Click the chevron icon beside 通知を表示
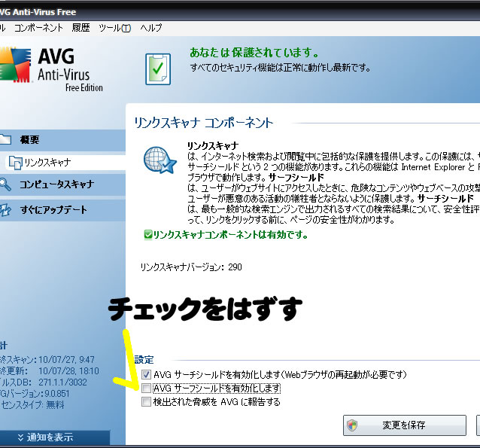The width and height of the screenshot is (480, 448). point(20,437)
